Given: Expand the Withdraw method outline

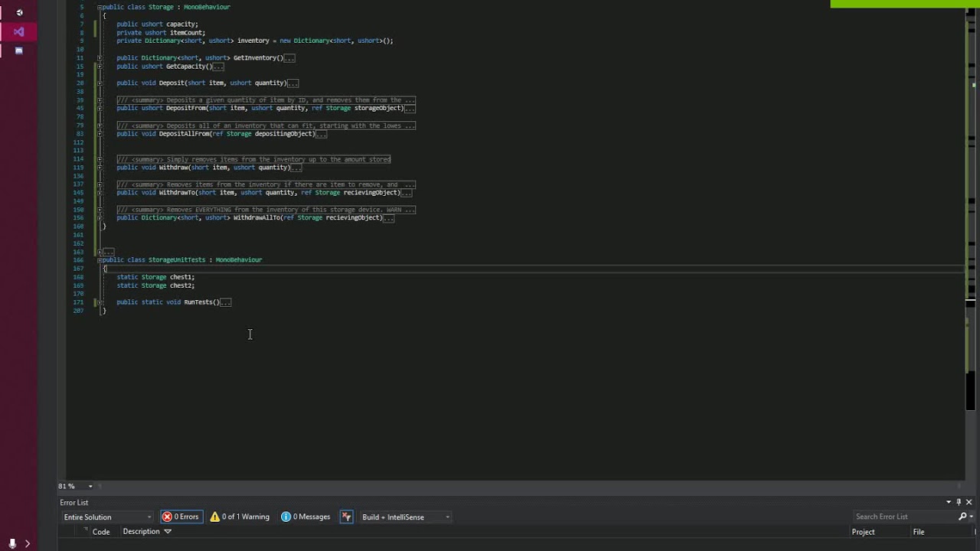Looking at the screenshot, I should 100,168.
